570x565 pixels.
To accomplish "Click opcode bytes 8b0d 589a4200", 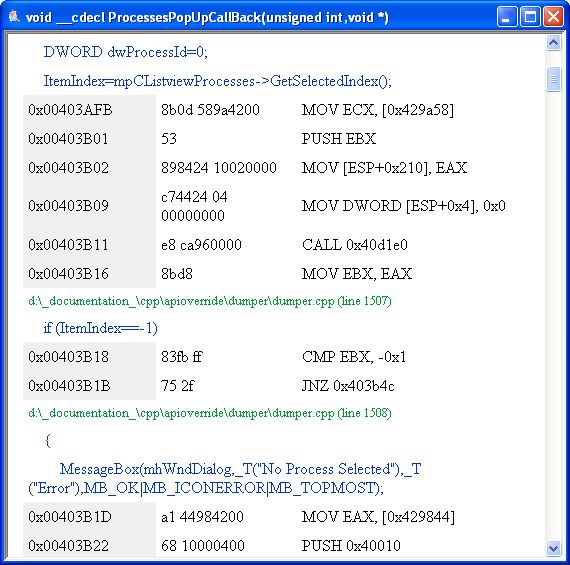I will point(210,110).
